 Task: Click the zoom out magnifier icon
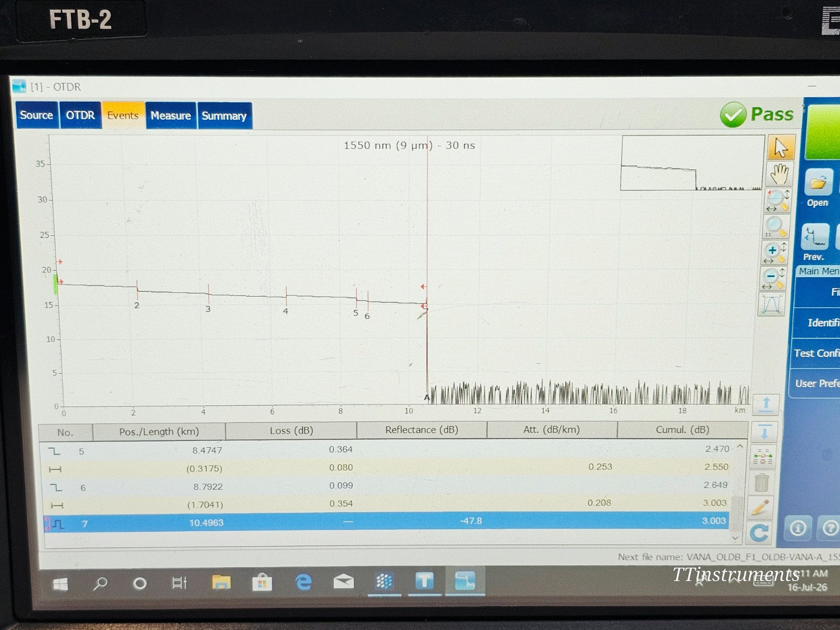pos(773,278)
